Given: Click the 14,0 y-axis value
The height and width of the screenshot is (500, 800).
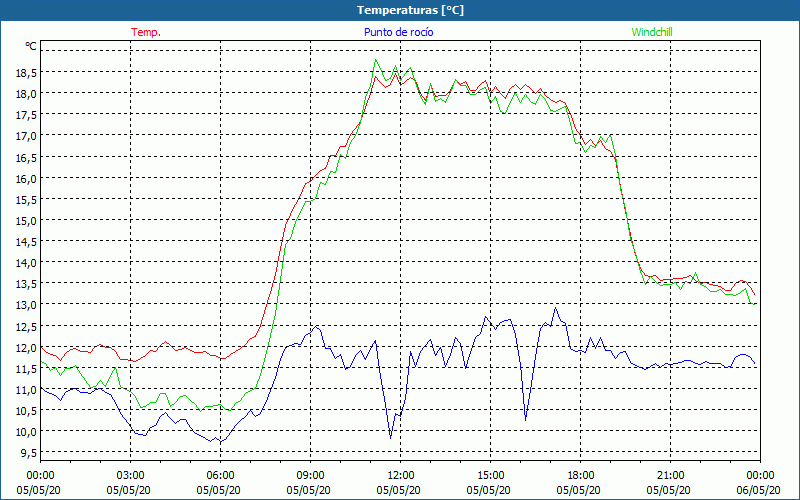Looking at the screenshot, I should 26,263.
